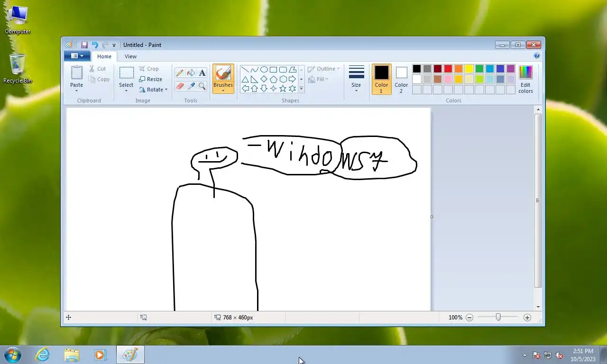This screenshot has width=607, height=364.
Task: Click the vertical scrollbar up arrow
Action: 538,109
